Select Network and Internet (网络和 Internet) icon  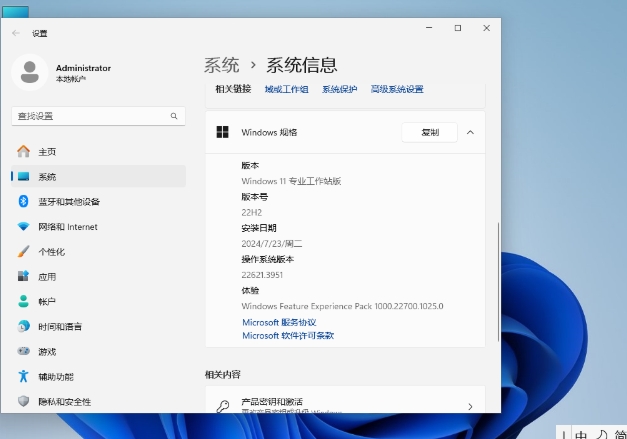coord(23,227)
